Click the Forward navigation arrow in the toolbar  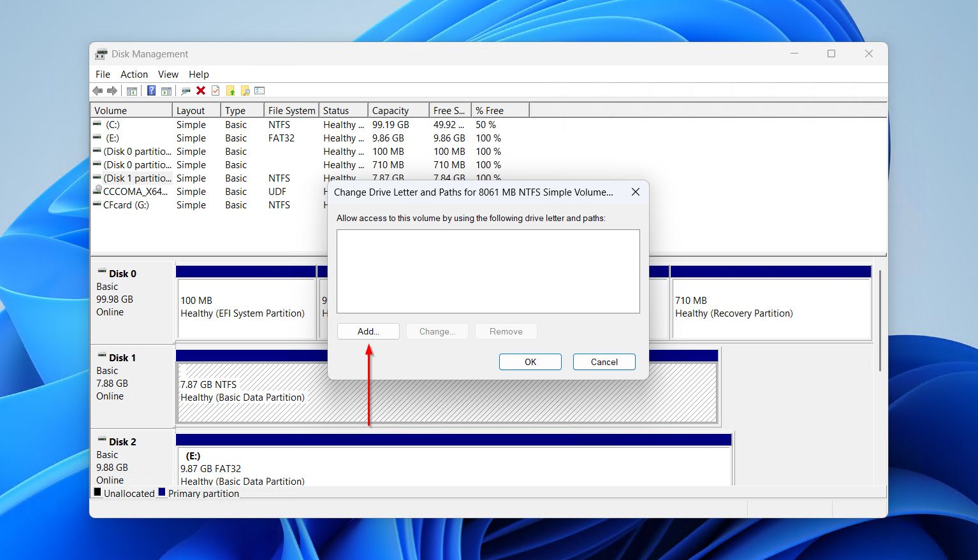click(112, 90)
